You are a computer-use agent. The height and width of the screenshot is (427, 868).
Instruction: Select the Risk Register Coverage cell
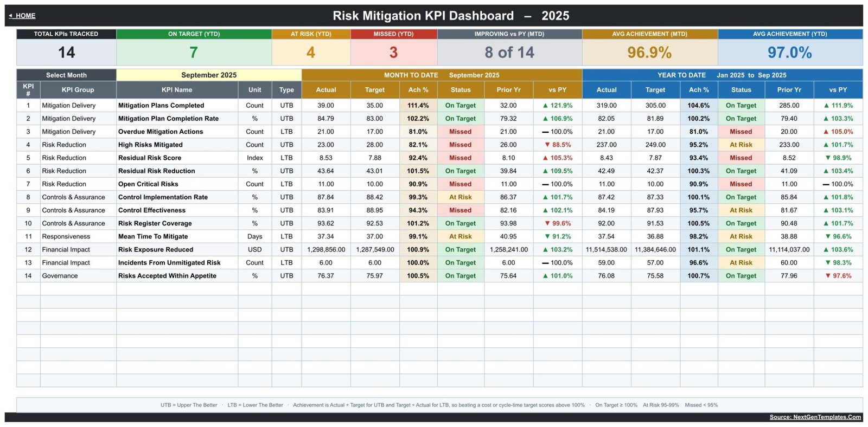click(177, 223)
